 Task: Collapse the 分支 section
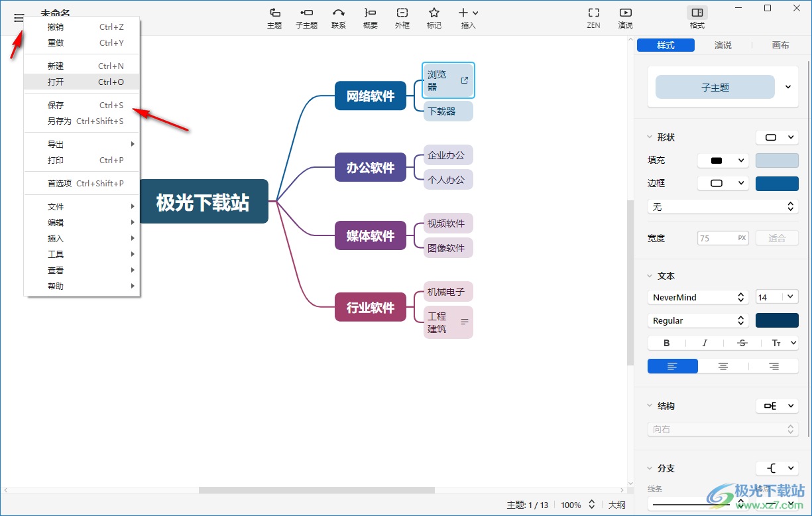[x=650, y=468]
